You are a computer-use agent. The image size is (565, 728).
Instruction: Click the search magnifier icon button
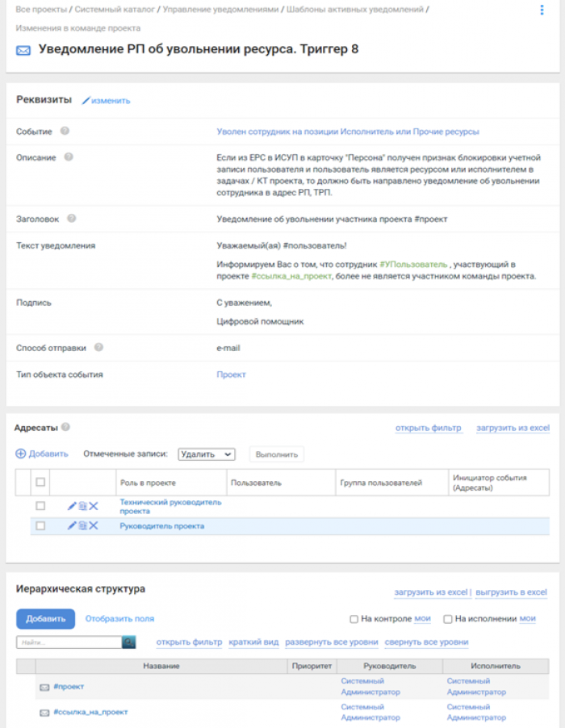coord(129,642)
